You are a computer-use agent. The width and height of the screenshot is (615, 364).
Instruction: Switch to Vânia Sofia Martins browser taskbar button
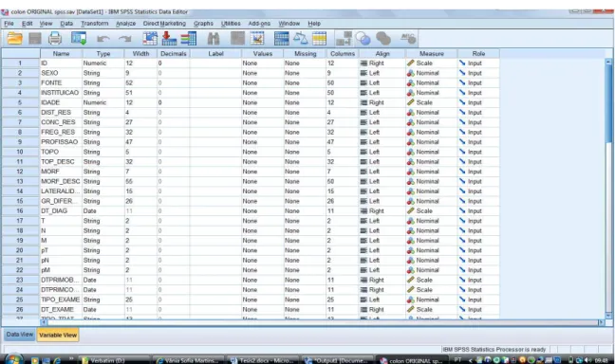[x=188, y=360]
